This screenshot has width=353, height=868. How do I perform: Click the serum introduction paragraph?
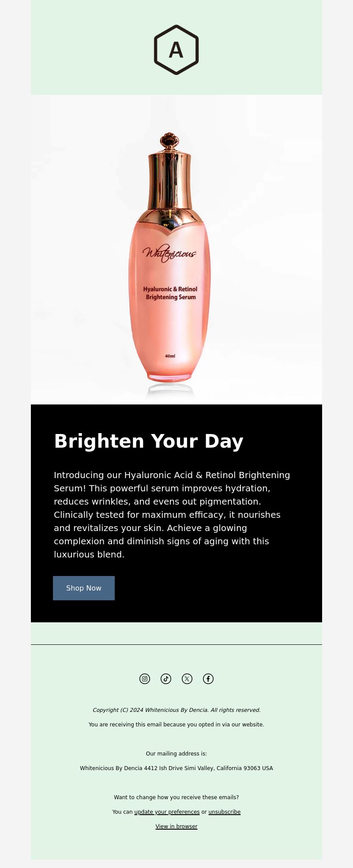click(172, 515)
